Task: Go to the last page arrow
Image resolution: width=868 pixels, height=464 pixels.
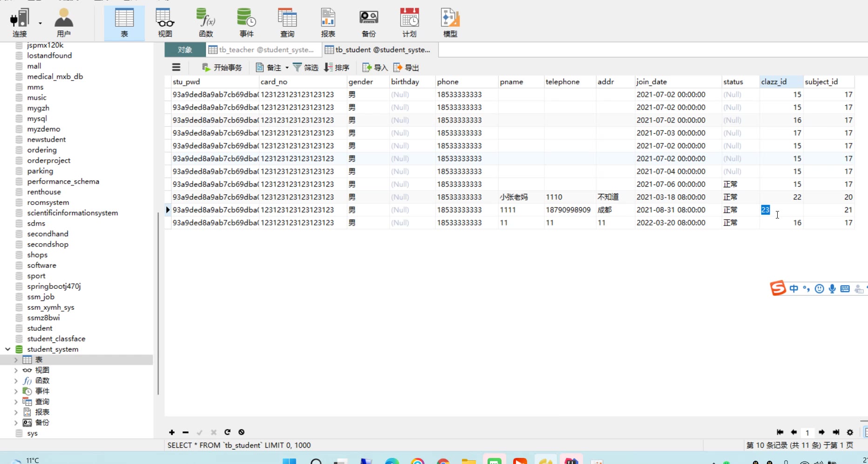Action: (836, 432)
